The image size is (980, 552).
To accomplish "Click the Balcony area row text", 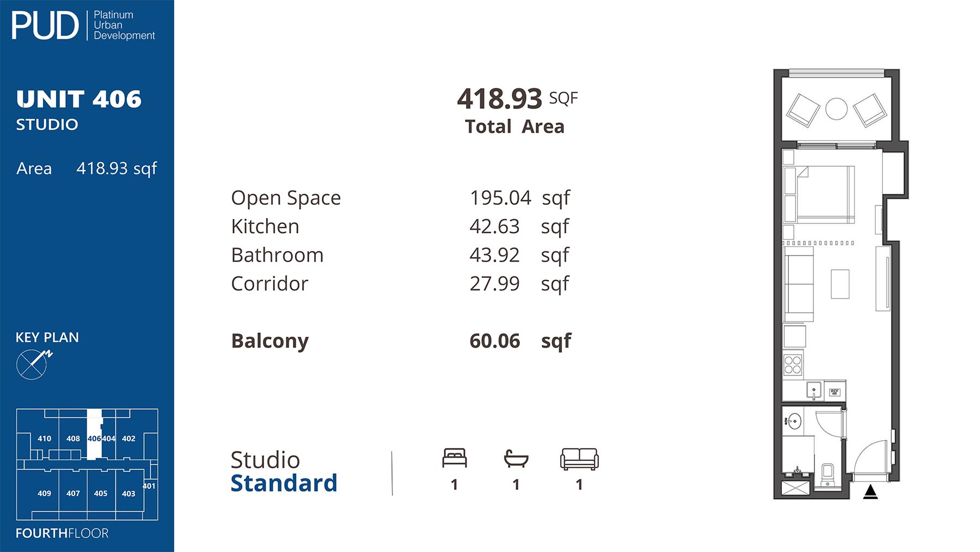I will click(270, 341).
